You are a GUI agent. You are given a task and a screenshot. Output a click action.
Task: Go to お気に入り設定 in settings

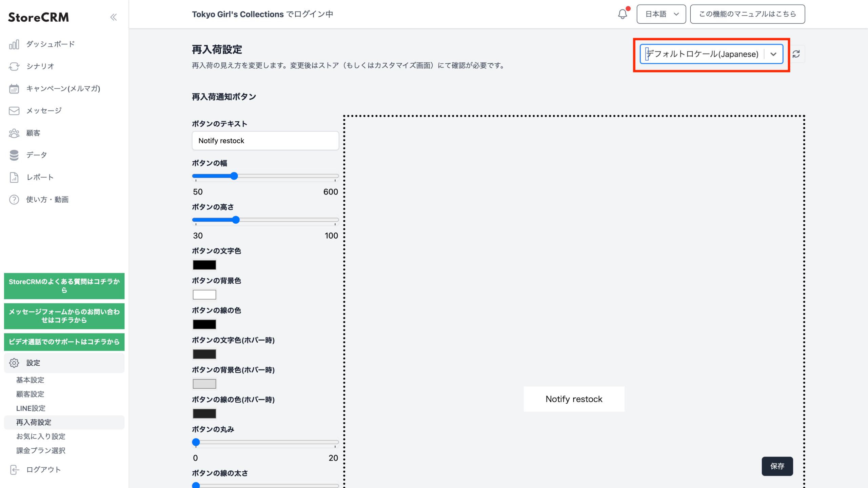tap(41, 436)
